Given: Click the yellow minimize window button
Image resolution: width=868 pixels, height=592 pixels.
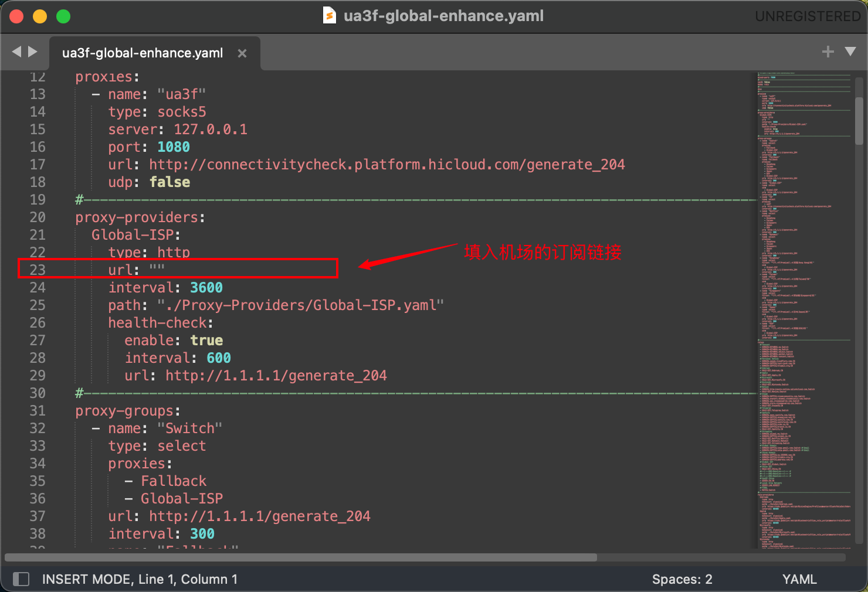Looking at the screenshot, I should tap(40, 16).
